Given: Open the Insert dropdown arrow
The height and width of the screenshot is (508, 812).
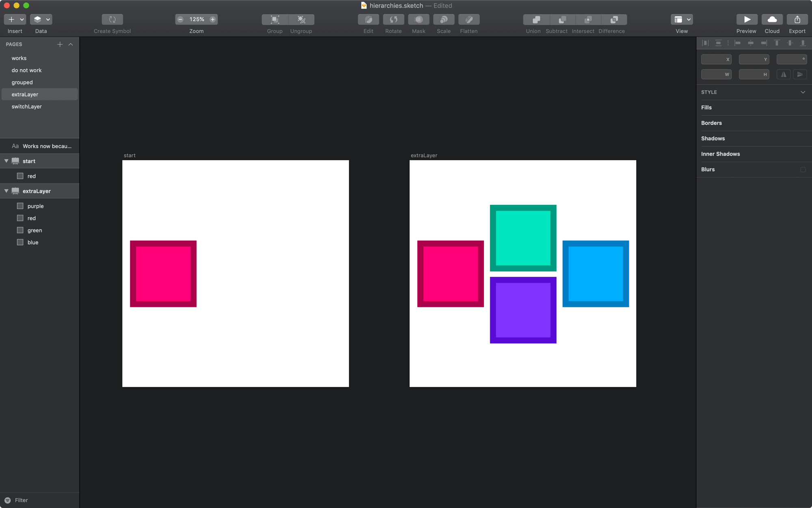Looking at the screenshot, I should pos(22,20).
